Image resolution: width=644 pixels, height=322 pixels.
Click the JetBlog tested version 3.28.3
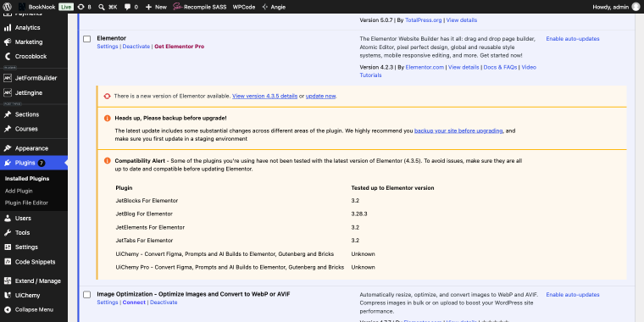pyautogui.click(x=359, y=214)
